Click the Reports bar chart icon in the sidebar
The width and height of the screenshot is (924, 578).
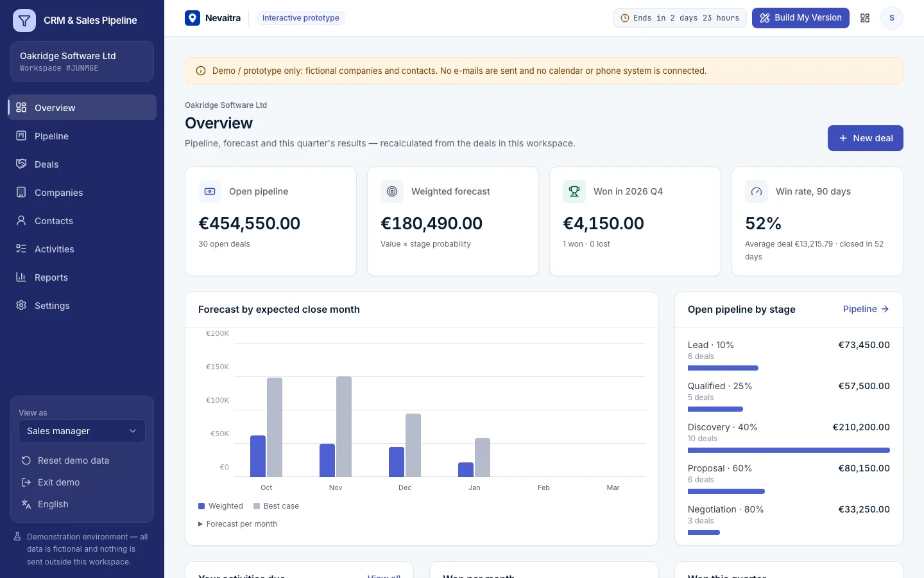tap(21, 277)
